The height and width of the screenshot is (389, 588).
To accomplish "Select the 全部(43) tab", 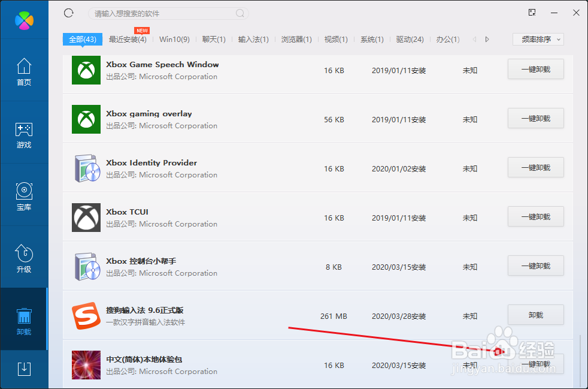I will tap(83, 39).
